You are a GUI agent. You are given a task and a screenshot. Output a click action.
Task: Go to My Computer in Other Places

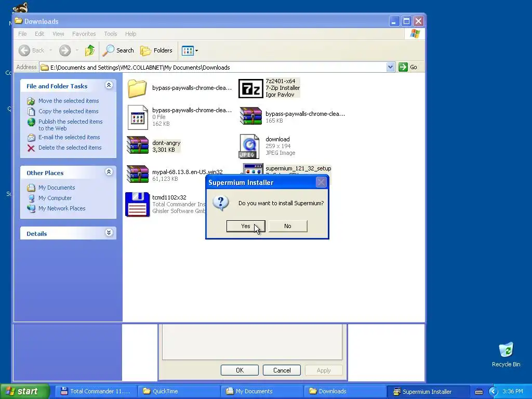(55, 198)
